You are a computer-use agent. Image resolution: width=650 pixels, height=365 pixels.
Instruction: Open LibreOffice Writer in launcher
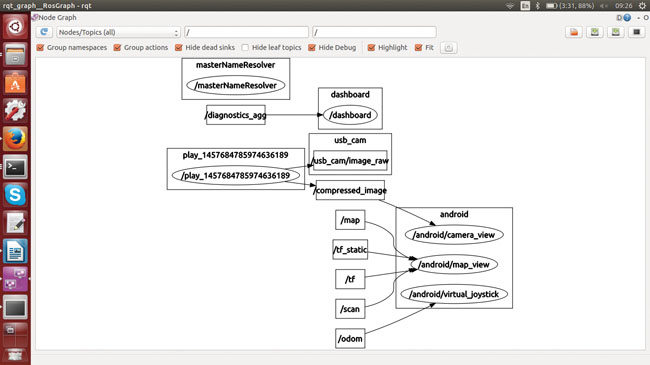(x=15, y=251)
